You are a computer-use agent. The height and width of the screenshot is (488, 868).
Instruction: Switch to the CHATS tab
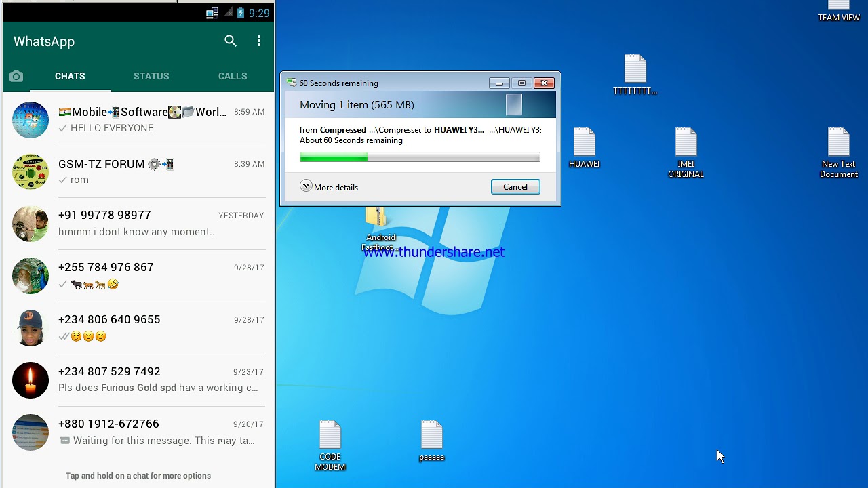point(70,76)
